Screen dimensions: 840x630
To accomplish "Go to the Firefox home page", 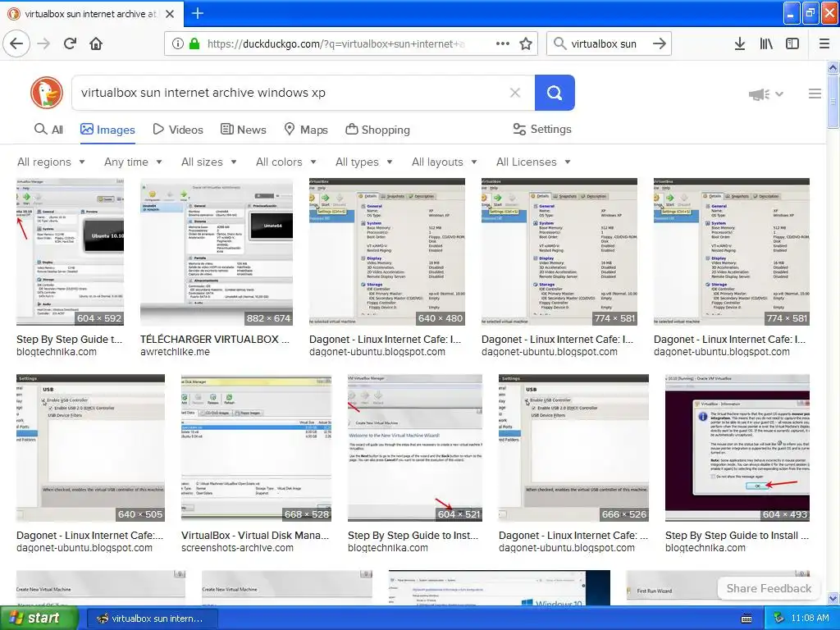I will click(96, 43).
